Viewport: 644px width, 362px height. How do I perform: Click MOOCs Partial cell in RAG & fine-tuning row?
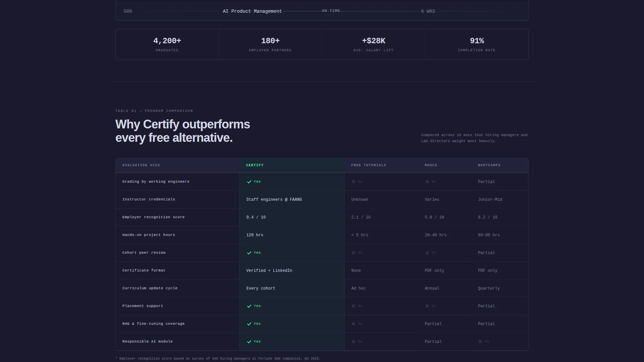tap(433, 324)
